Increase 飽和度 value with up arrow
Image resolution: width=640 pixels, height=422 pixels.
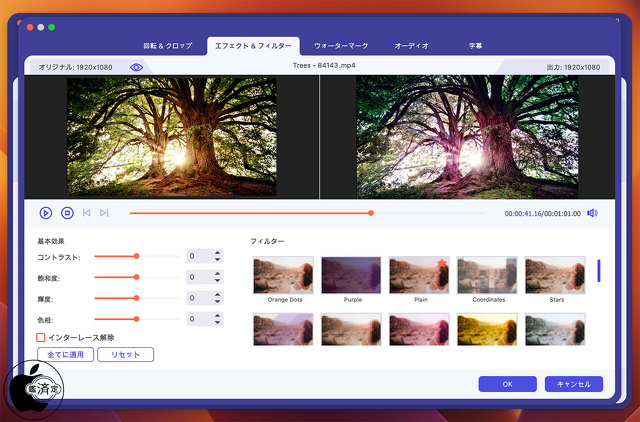[218, 274]
